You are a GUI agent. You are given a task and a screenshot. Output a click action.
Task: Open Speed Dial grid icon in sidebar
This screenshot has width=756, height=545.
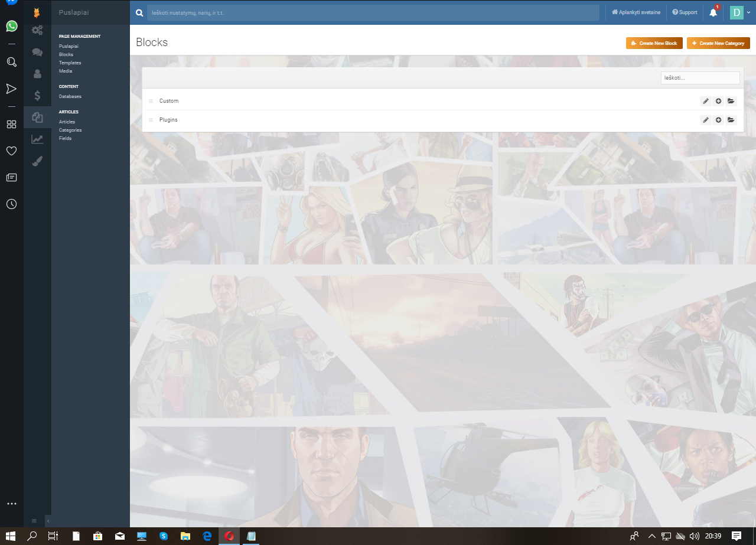coord(11,124)
